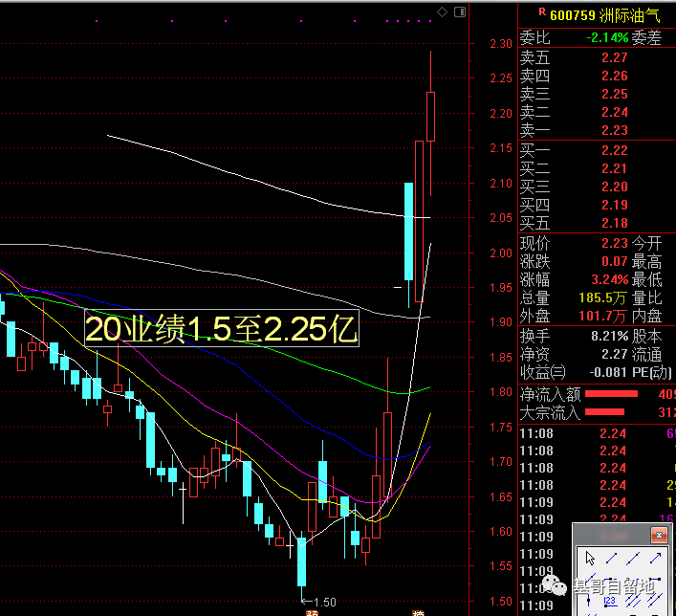This screenshot has width=676, height=616.
Task: Click the PE(动) label
Action: pyautogui.click(x=652, y=372)
